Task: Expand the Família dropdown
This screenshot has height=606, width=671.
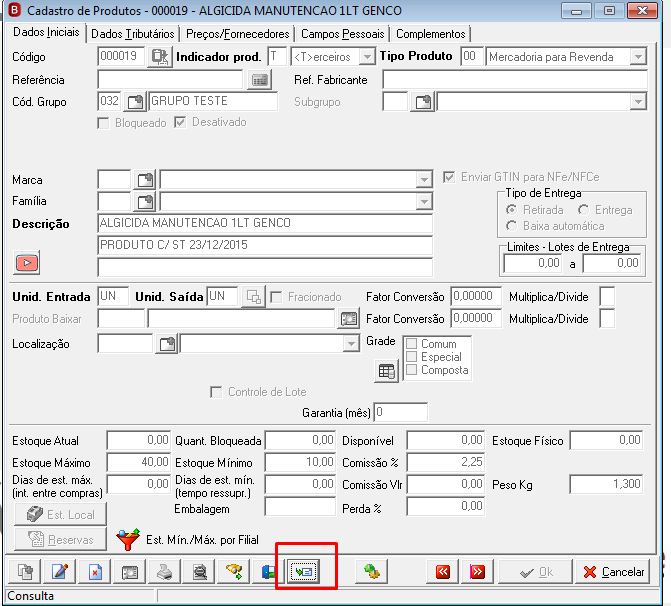Action: tap(424, 202)
